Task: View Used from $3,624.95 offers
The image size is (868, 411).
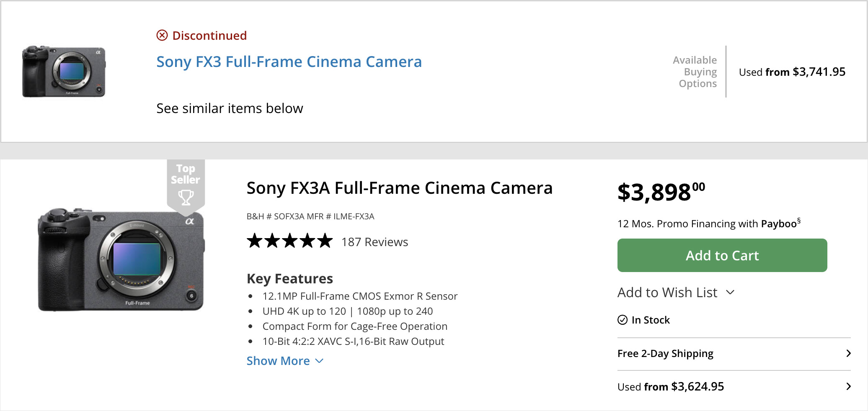Action: 670,386
